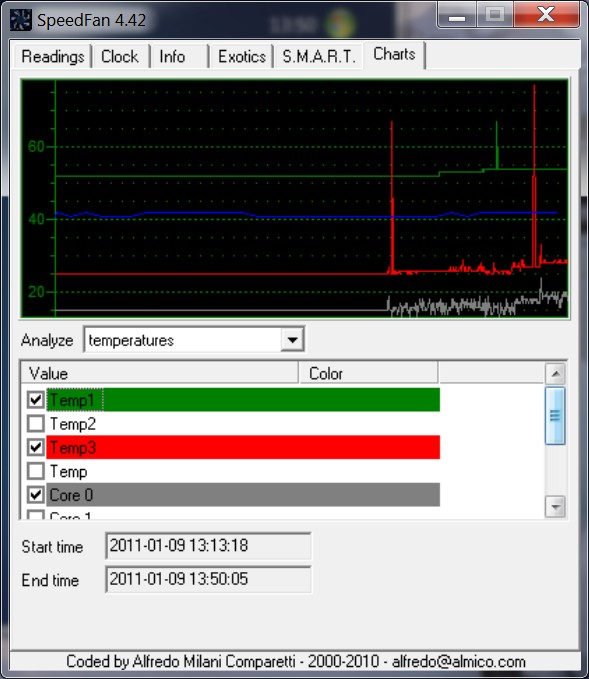589x679 pixels.
Task: Click the 20 axis label on chart
Action: pyautogui.click(x=36, y=292)
